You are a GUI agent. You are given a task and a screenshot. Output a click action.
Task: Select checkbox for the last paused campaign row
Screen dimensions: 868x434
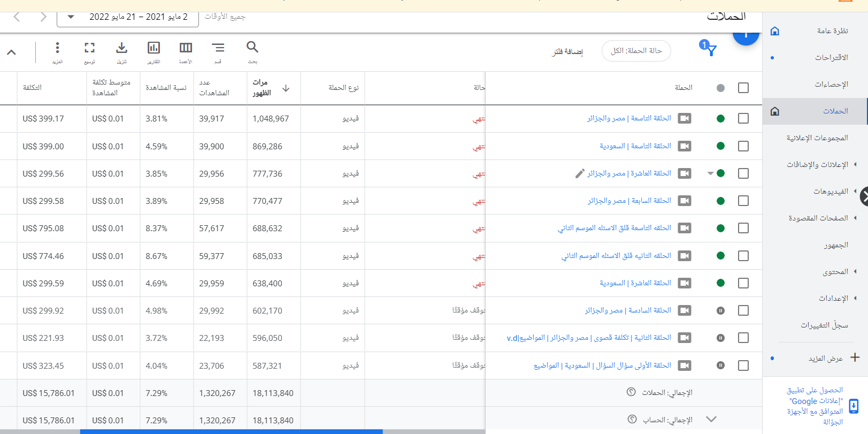pyautogui.click(x=743, y=366)
